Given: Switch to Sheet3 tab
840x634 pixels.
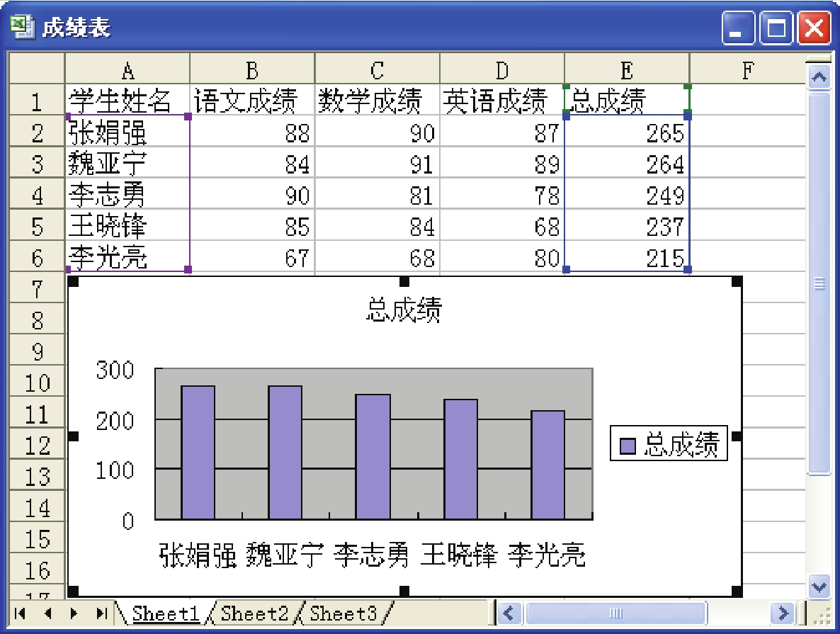Looking at the screenshot, I should coord(344,613).
